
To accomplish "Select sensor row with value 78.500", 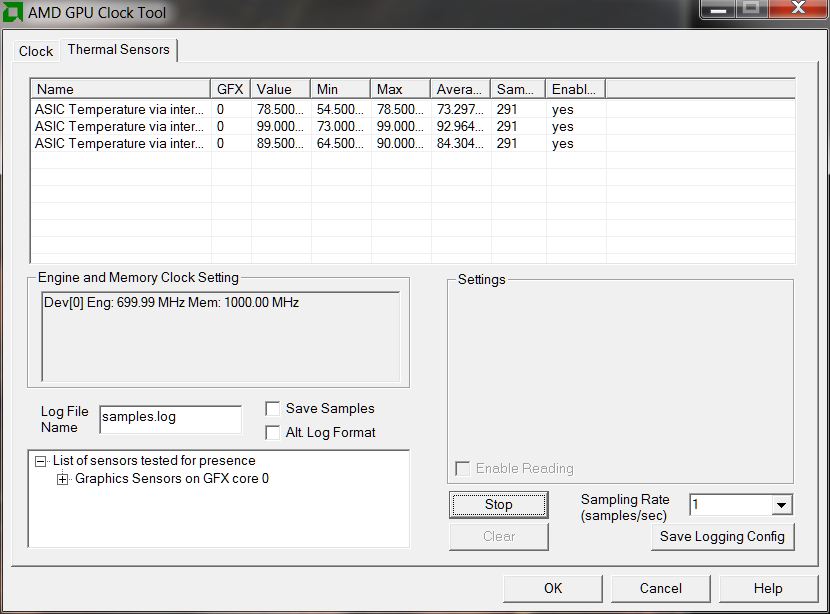I will (x=413, y=110).
